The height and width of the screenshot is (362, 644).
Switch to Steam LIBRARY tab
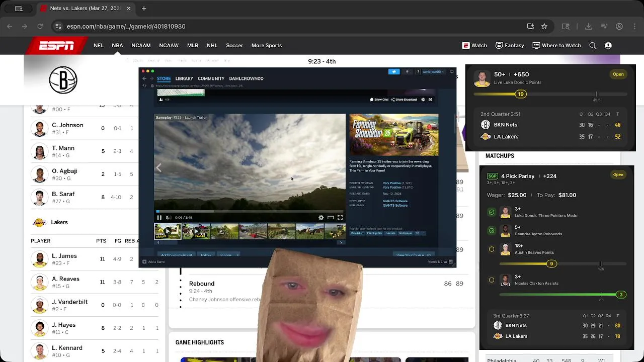tap(184, 78)
